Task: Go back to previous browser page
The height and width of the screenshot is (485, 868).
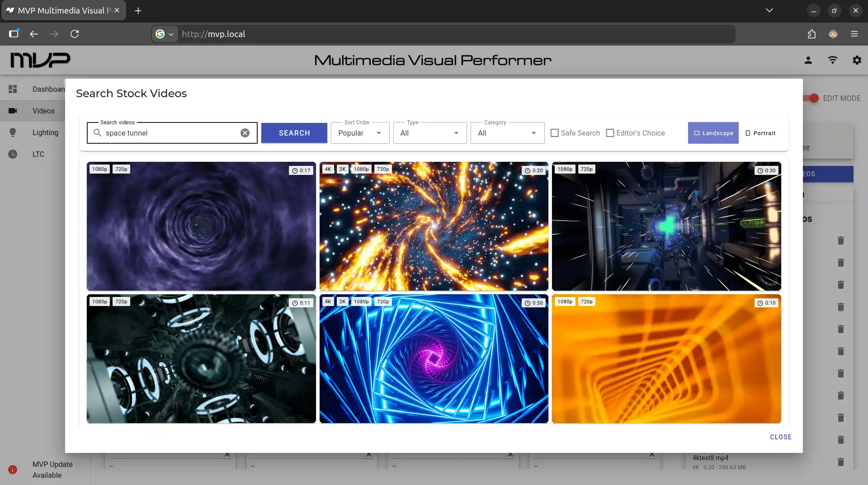Action: pyautogui.click(x=34, y=34)
